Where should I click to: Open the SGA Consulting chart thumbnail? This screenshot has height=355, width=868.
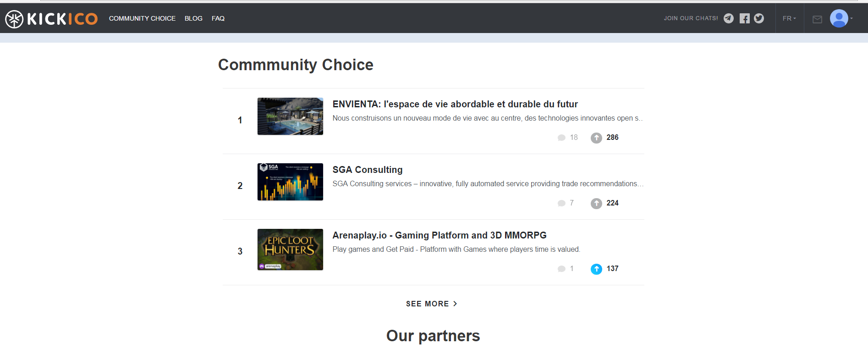coord(290,182)
